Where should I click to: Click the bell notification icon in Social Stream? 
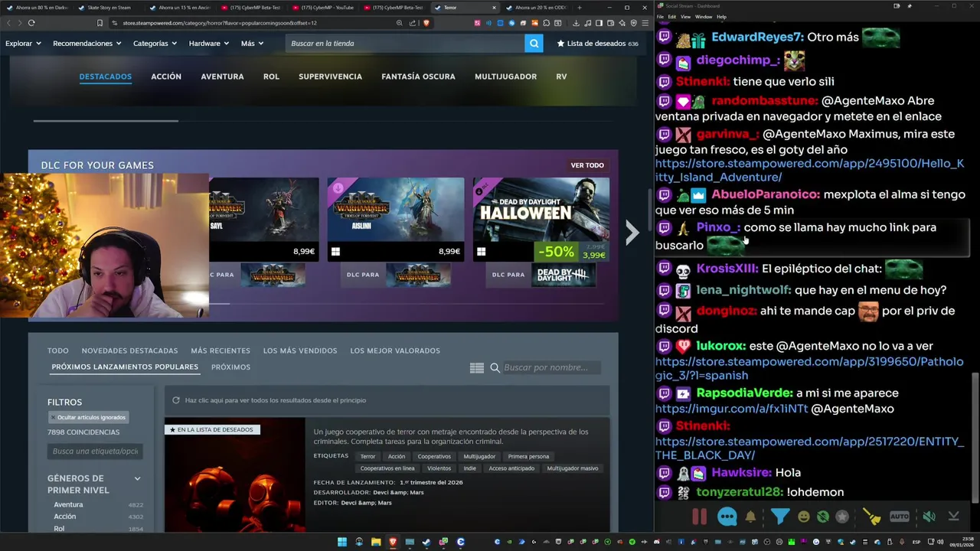(750, 517)
